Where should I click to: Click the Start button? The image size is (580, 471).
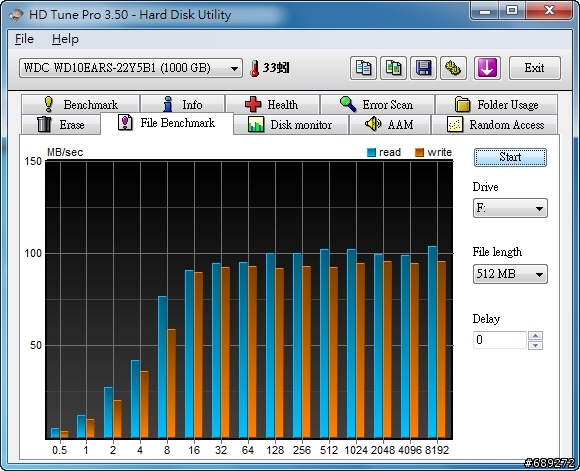click(510, 157)
